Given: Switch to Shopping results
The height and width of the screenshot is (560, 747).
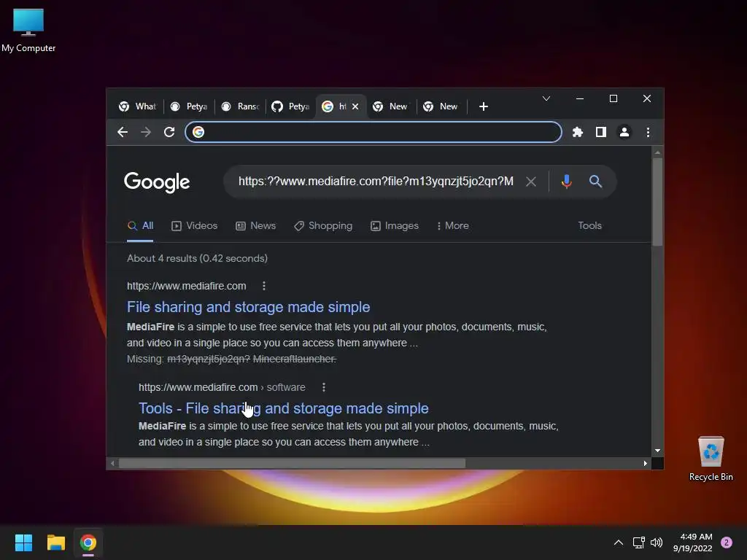Looking at the screenshot, I should pyautogui.click(x=323, y=226).
